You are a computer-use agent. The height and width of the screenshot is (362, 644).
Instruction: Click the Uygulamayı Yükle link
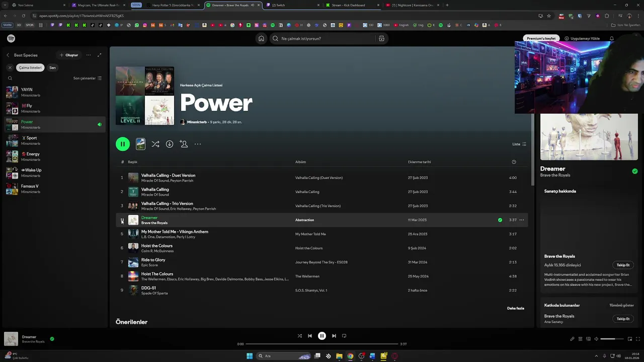point(582,39)
